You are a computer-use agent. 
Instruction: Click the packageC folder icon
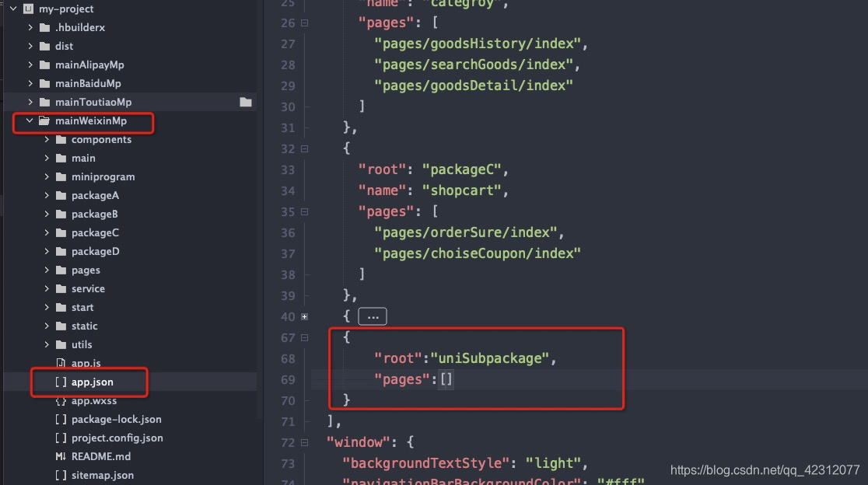61,233
